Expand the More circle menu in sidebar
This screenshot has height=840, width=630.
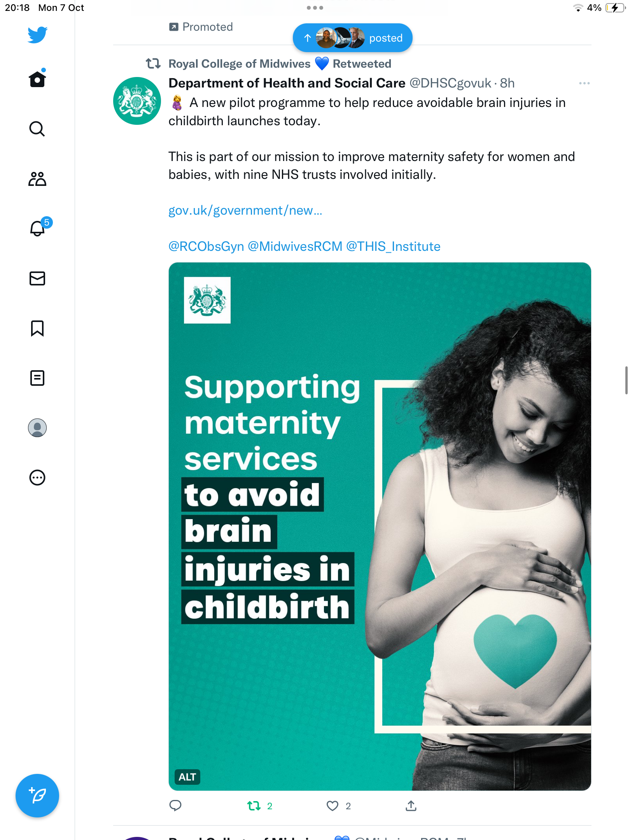click(x=37, y=478)
